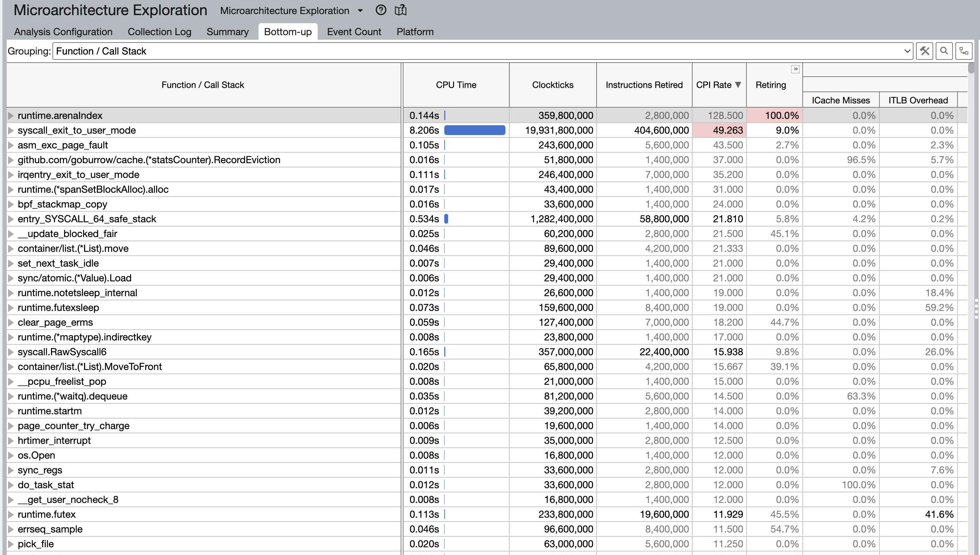Open the help question mark icon
The image size is (980, 555).
[380, 10]
